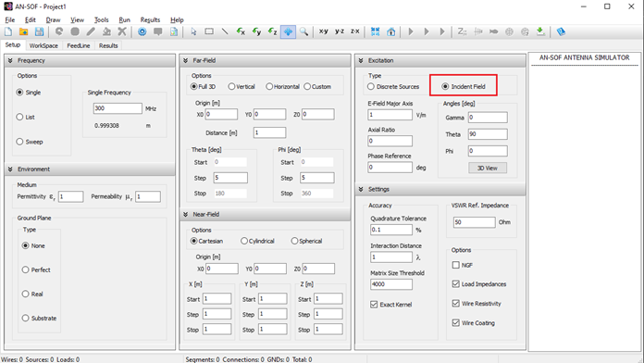This screenshot has width=644, height=363.
Task: Switch to the x-y plane view
Action: 324,31
